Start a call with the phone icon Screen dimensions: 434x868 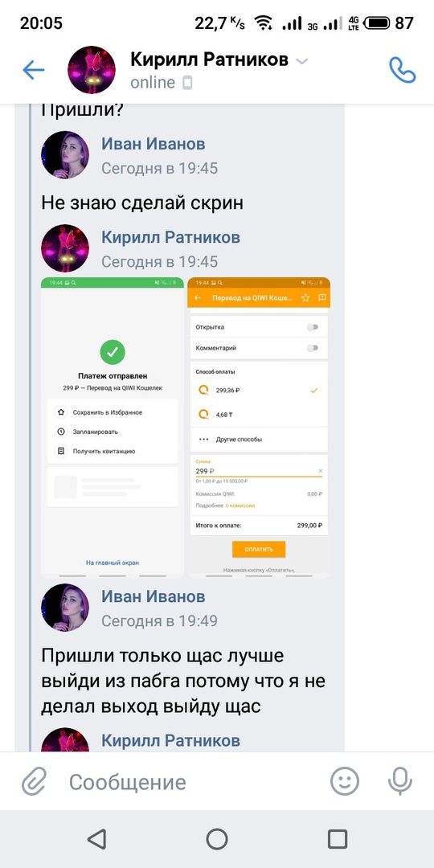coord(403,70)
